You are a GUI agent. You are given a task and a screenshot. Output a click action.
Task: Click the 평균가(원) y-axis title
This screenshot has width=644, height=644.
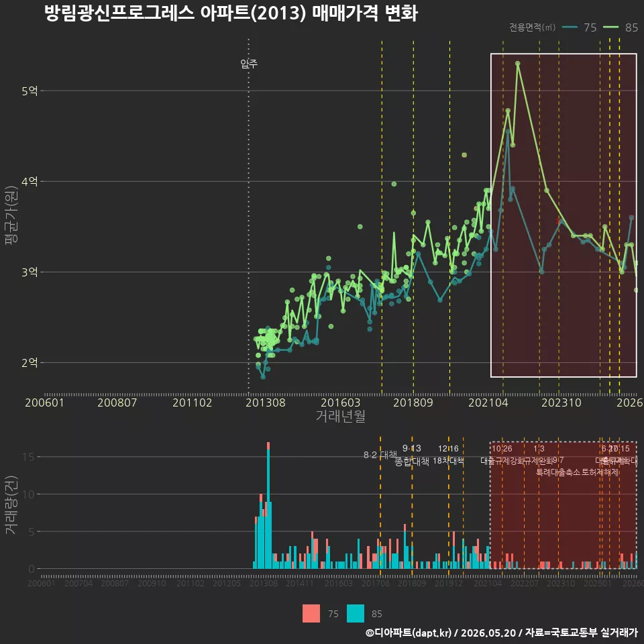[x=11, y=215]
